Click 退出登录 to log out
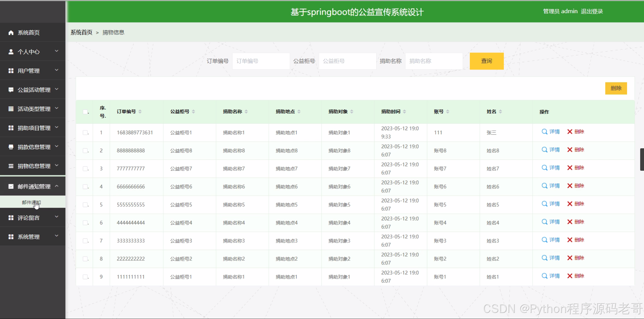The height and width of the screenshot is (319, 644). point(592,11)
